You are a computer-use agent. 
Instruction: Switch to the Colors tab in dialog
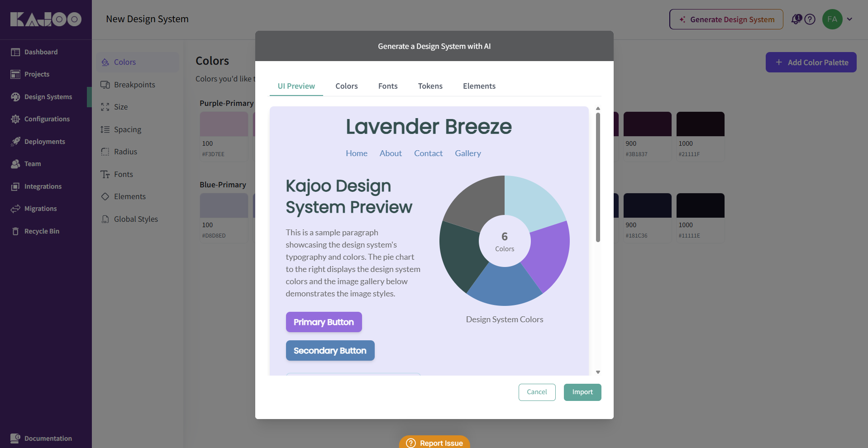click(x=347, y=86)
